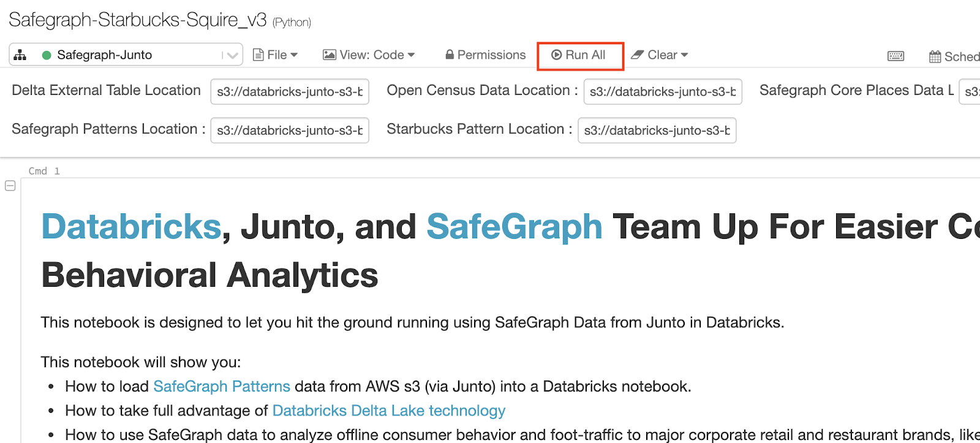Click the Delta External Table Location field
980x443 pixels.
pos(289,92)
